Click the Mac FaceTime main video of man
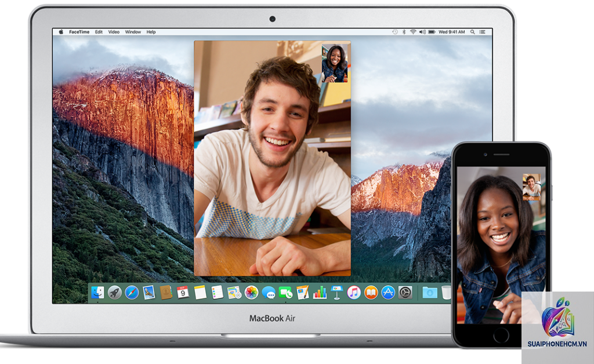 (x=273, y=158)
